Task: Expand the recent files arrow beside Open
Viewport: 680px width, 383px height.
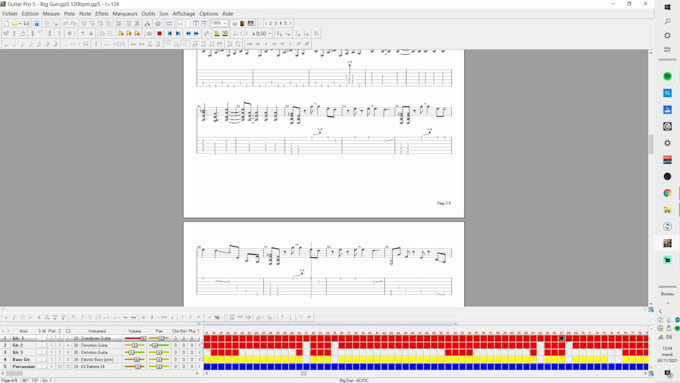Action: pyautogui.click(x=20, y=23)
